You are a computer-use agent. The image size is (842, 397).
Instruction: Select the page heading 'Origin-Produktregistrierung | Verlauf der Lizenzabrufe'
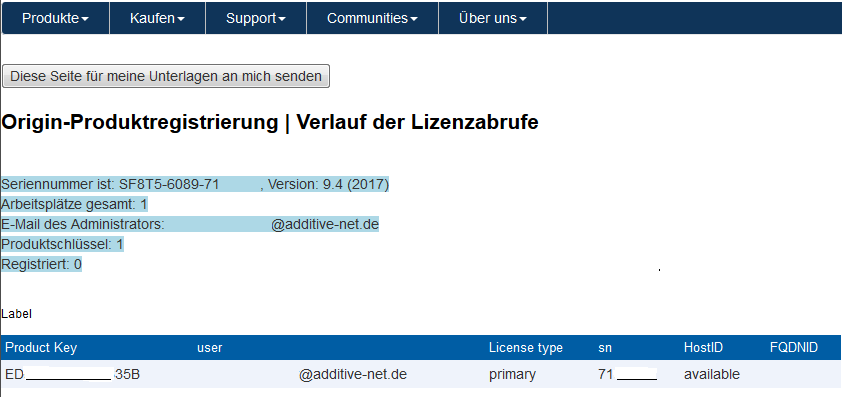click(x=270, y=123)
